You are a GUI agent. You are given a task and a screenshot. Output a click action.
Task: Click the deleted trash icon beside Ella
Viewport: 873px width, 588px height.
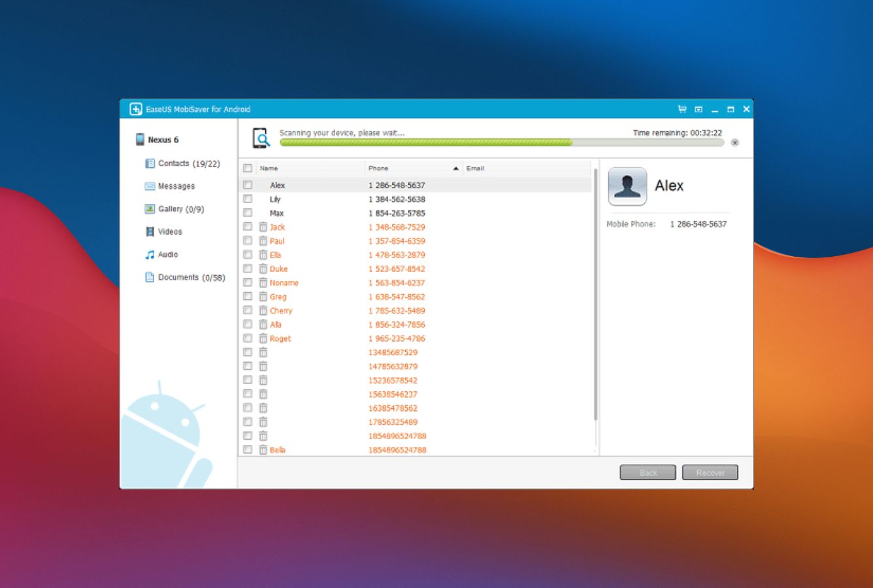[x=263, y=255]
